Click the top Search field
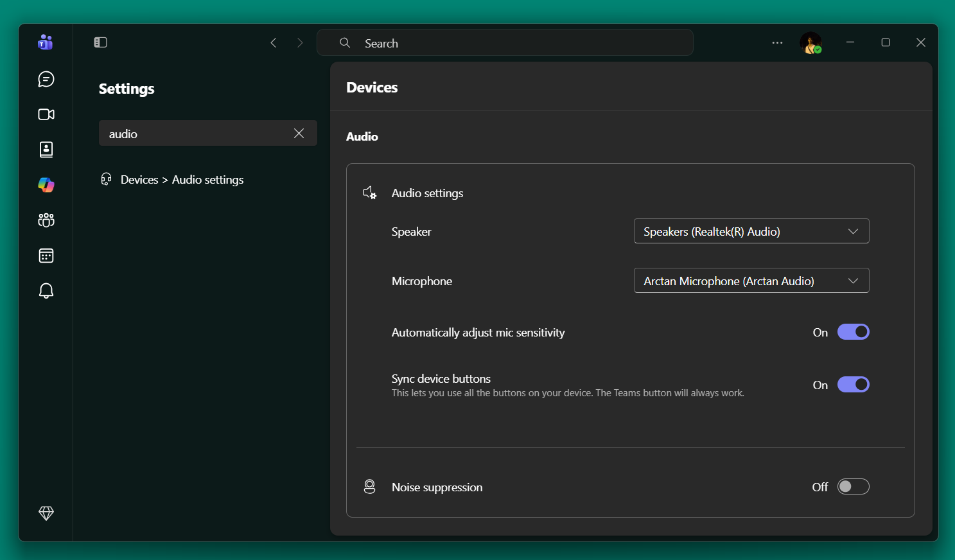The height and width of the screenshot is (560, 955). tap(505, 42)
